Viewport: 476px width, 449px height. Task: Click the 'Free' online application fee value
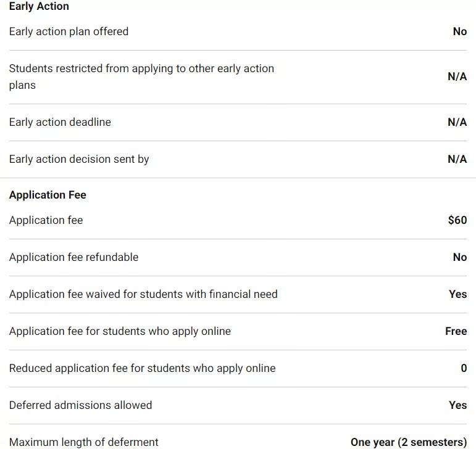(x=456, y=331)
